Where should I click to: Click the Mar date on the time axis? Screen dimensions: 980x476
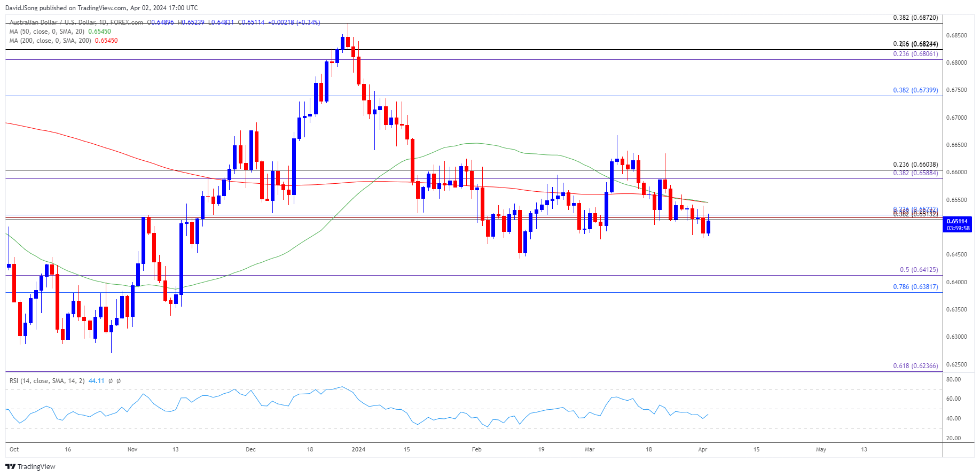590,449
